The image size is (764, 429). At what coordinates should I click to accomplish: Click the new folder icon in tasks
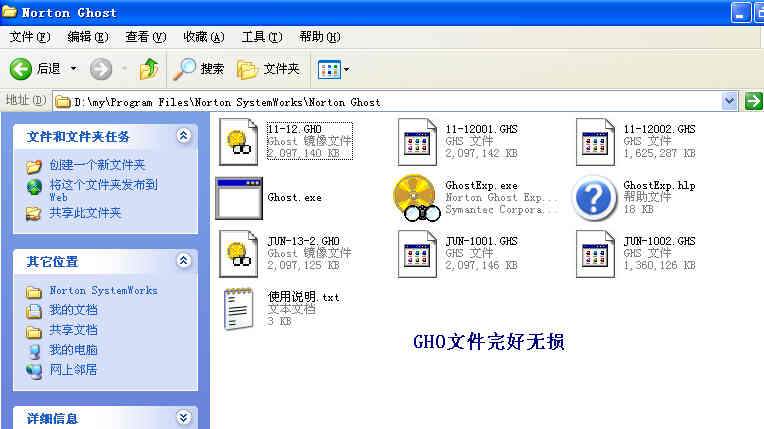[x=34, y=166]
